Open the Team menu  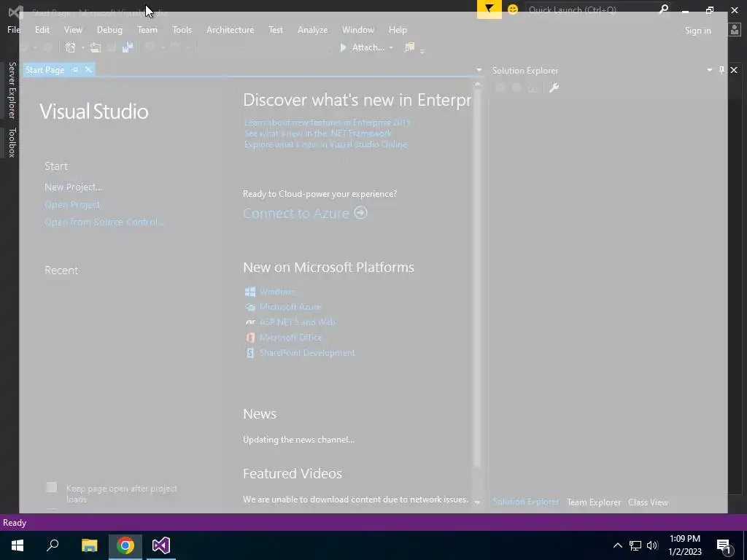[x=147, y=29]
